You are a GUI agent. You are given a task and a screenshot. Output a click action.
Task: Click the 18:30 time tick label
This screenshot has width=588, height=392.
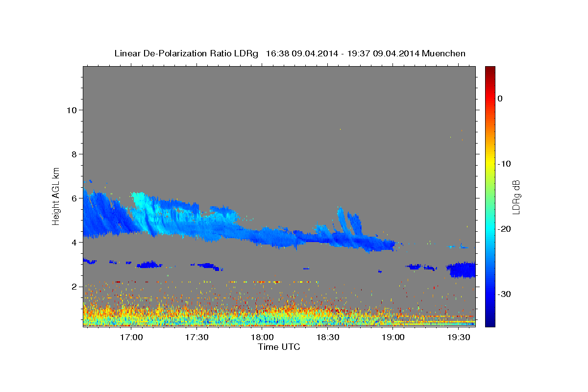tap(328, 338)
